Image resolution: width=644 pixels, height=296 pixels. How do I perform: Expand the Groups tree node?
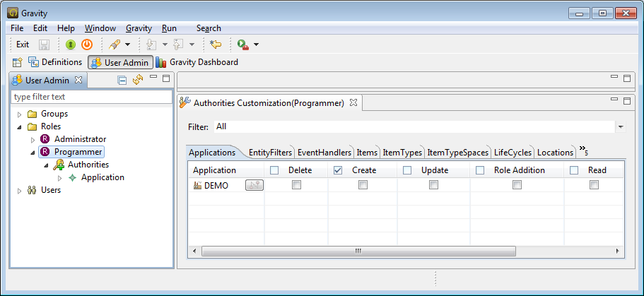19,114
